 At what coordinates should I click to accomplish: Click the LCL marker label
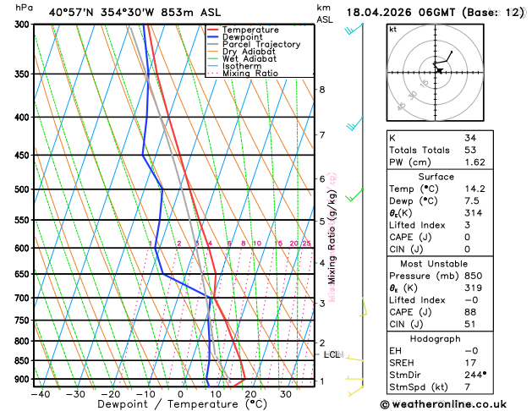332,354
